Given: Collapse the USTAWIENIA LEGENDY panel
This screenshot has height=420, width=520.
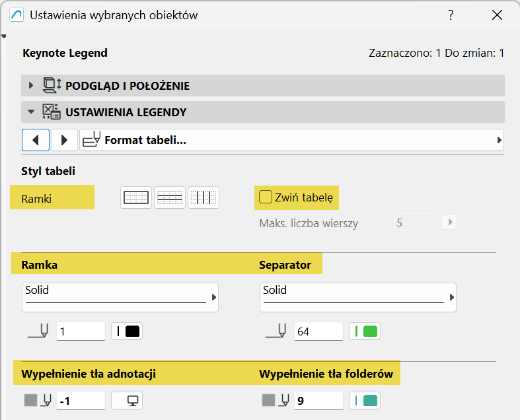Looking at the screenshot, I should pyautogui.click(x=30, y=112).
